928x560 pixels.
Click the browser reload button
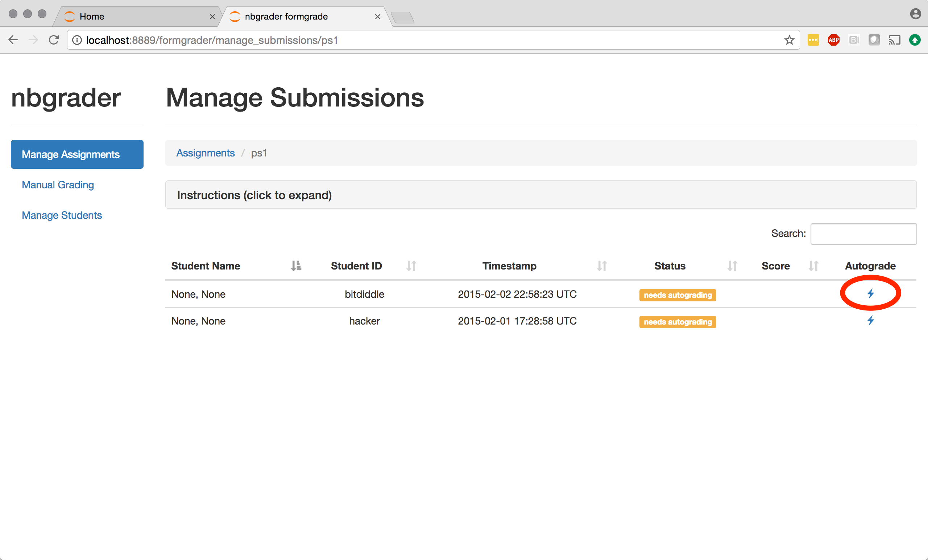[54, 40]
